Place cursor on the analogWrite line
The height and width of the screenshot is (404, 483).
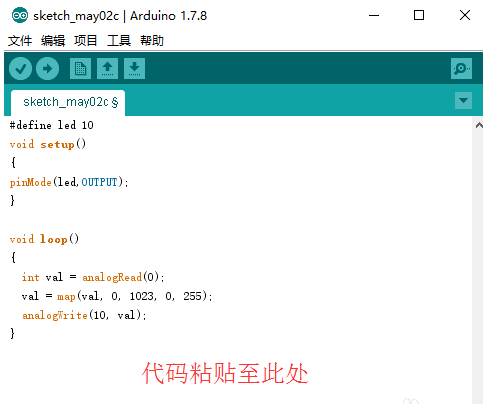(x=84, y=315)
